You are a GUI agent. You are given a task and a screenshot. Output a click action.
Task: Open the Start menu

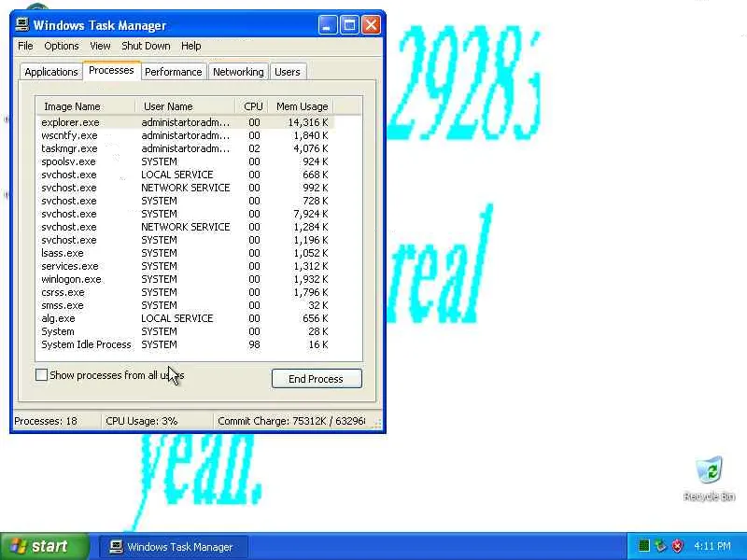44,546
